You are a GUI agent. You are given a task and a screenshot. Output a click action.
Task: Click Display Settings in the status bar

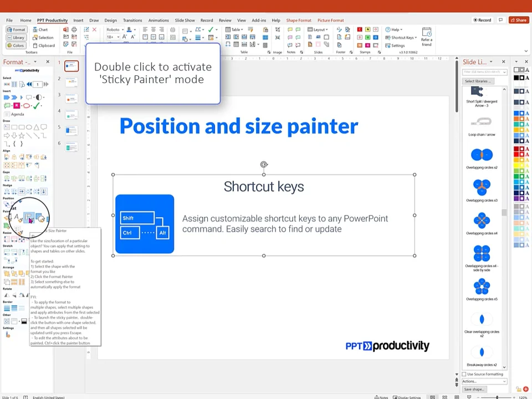407,397
